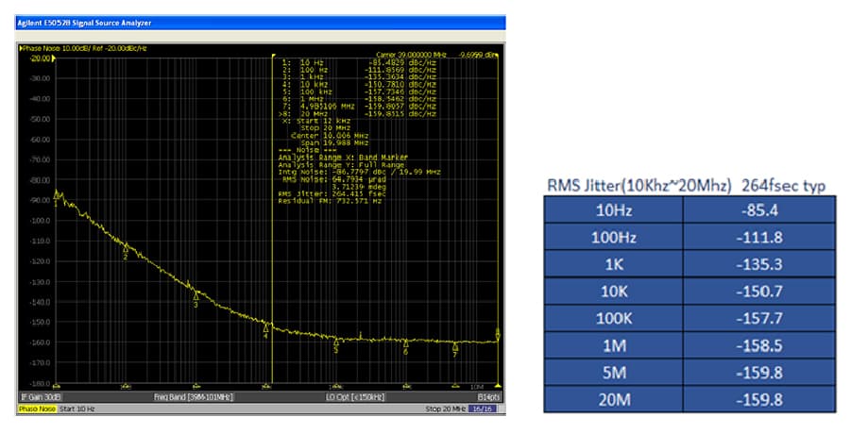Click the 20M table cell

pyautogui.click(x=613, y=400)
